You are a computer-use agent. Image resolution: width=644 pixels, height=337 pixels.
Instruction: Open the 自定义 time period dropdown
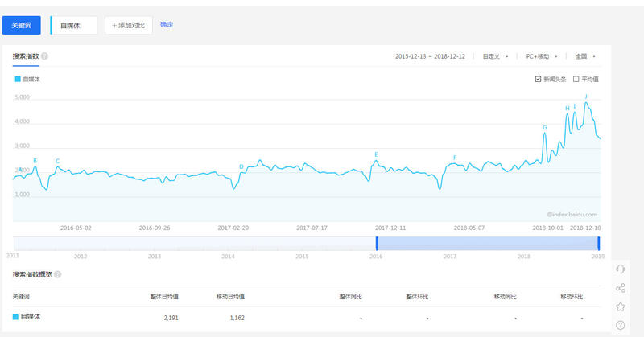[494, 56]
